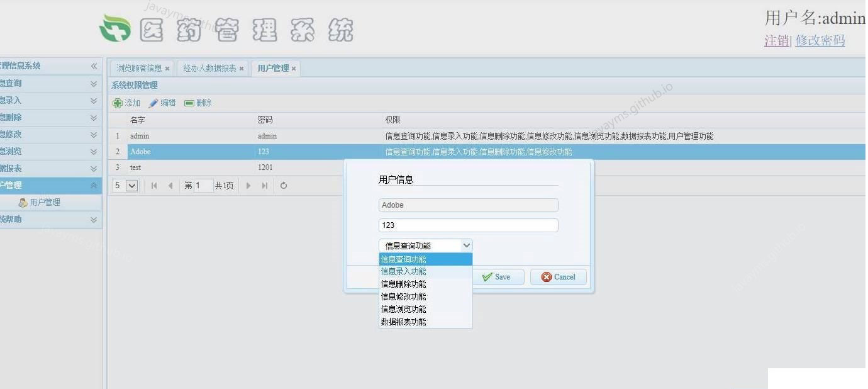Collapse the left navigation with the « icon
Viewport: 868px width, 389px height.
[94, 65]
